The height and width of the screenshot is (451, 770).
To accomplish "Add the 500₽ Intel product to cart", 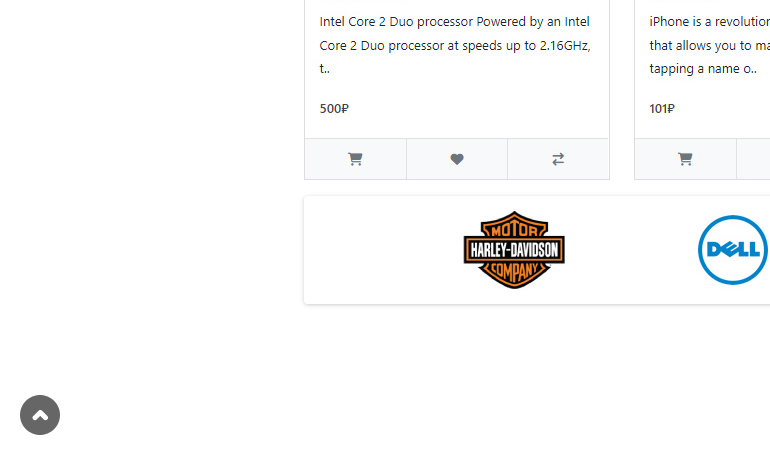I will coord(356,159).
